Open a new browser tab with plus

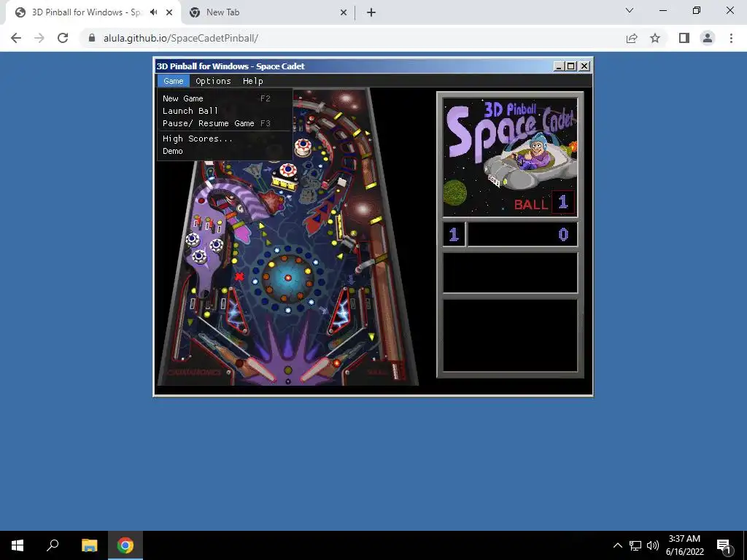point(371,12)
